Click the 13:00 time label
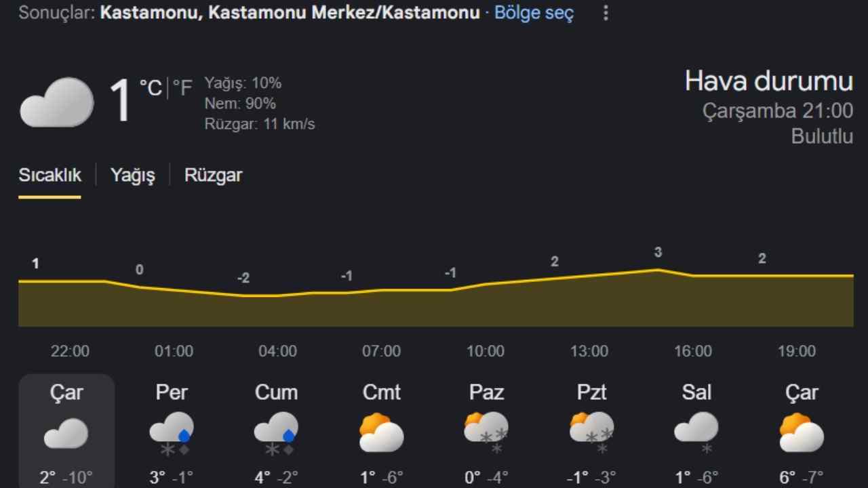The height and width of the screenshot is (488, 868). (x=589, y=351)
